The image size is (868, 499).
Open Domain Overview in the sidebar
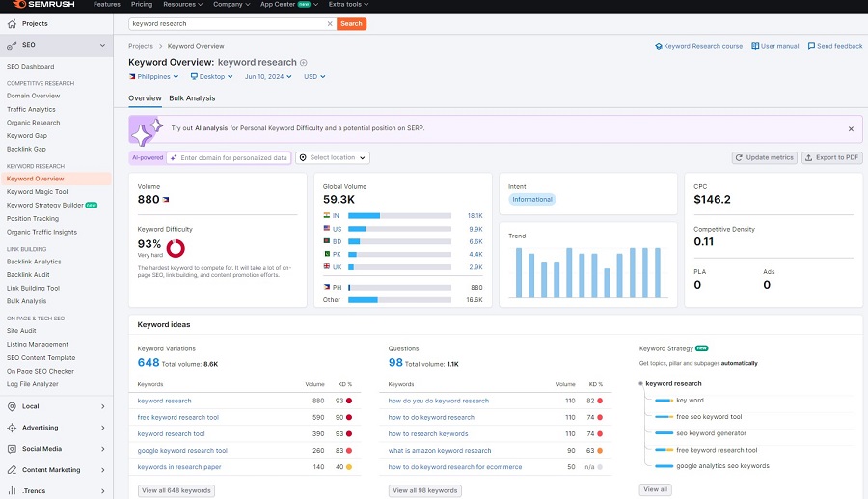tap(33, 96)
